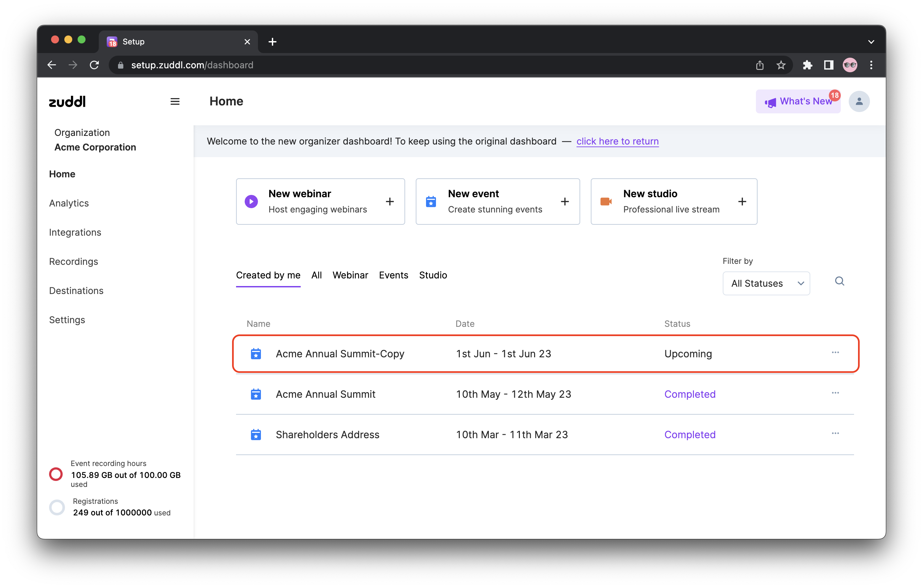This screenshot has width=923, height=588.
Task: Open the What's New announcements button
Action: 798,101
